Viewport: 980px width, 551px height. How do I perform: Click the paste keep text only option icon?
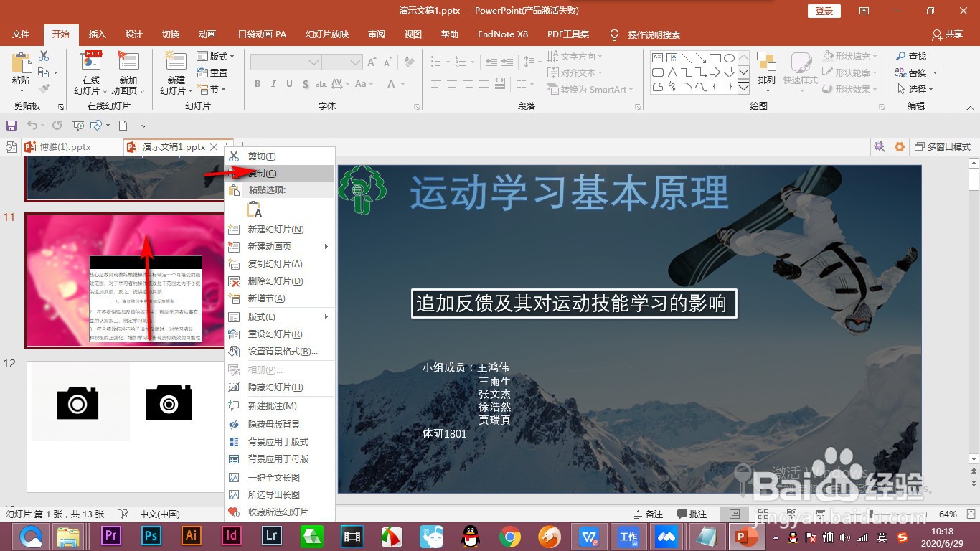point(255,209)
